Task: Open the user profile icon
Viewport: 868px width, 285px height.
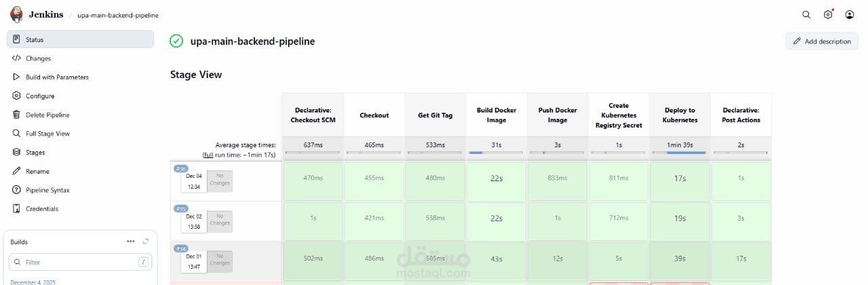Action: [x=850, y=14]
